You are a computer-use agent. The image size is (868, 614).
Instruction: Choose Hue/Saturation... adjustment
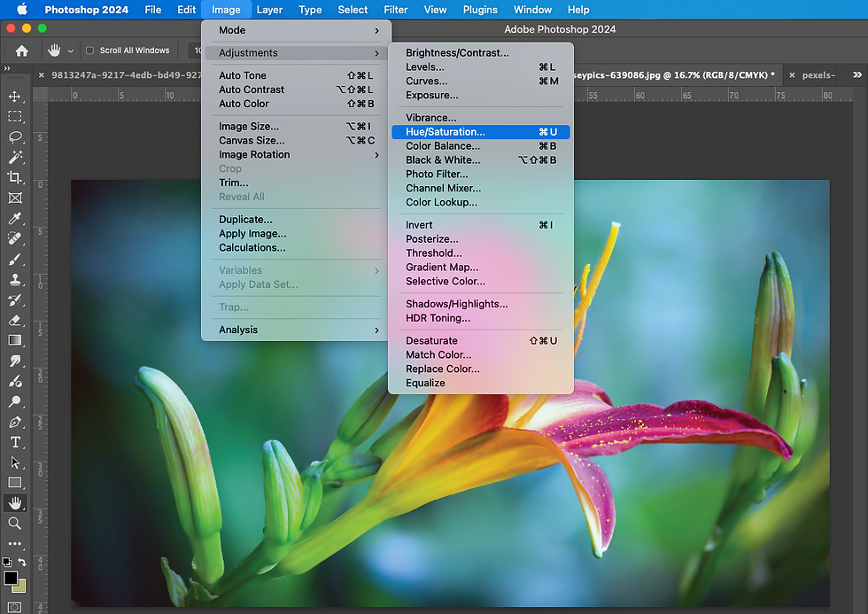point(480,132)
